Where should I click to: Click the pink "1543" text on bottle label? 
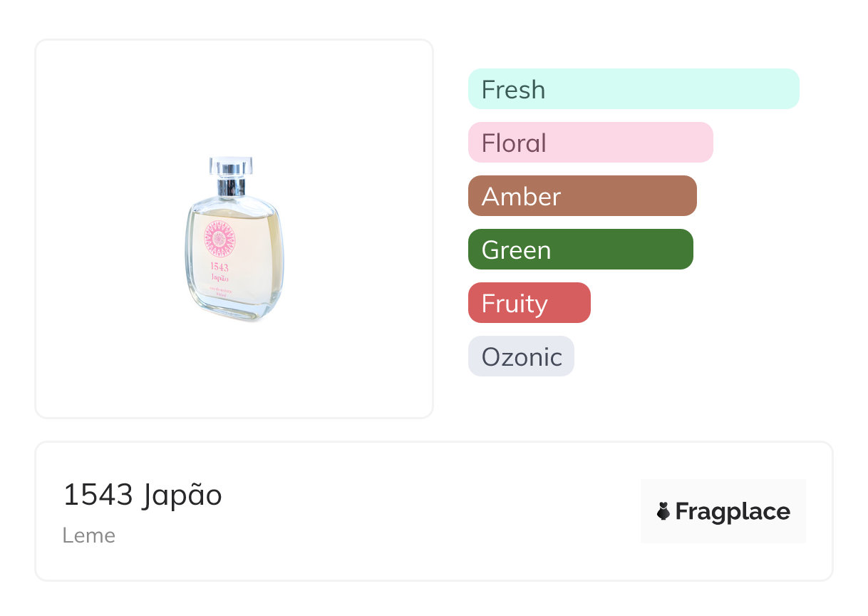pos(219,267)
